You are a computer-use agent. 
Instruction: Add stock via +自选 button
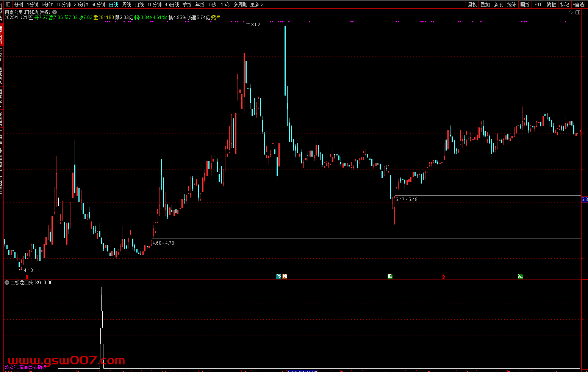coord(579,5)
